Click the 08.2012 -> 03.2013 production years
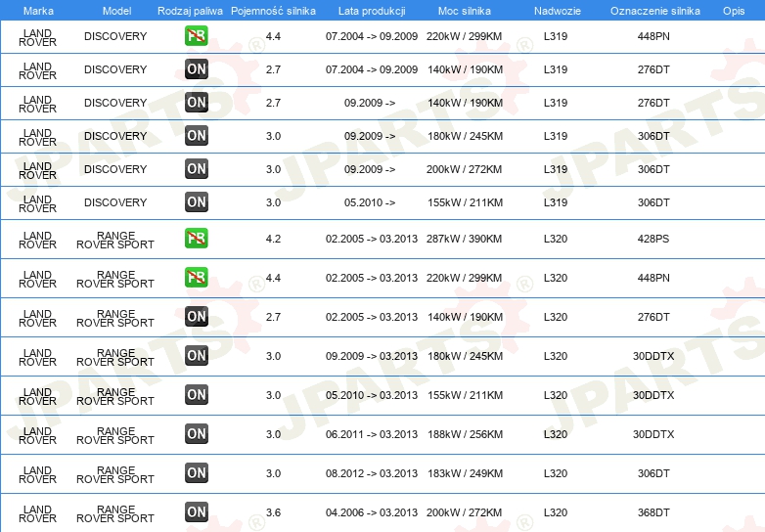Screen dimensions: 765x532 pyautogui.click(x=372, y=473)
